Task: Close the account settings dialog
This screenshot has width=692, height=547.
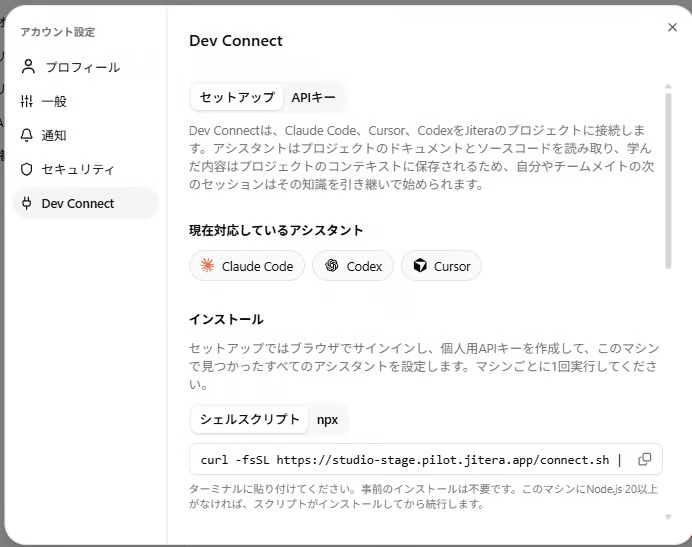Action: click(672, 27)
